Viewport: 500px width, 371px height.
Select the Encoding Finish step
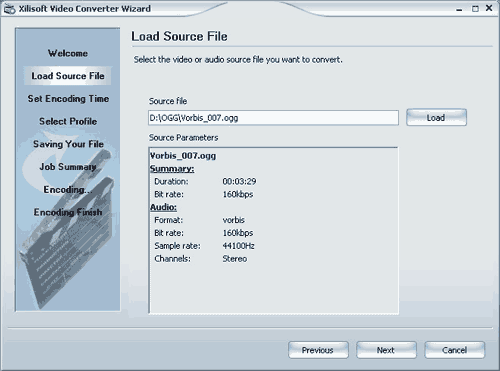pos(68,212)
